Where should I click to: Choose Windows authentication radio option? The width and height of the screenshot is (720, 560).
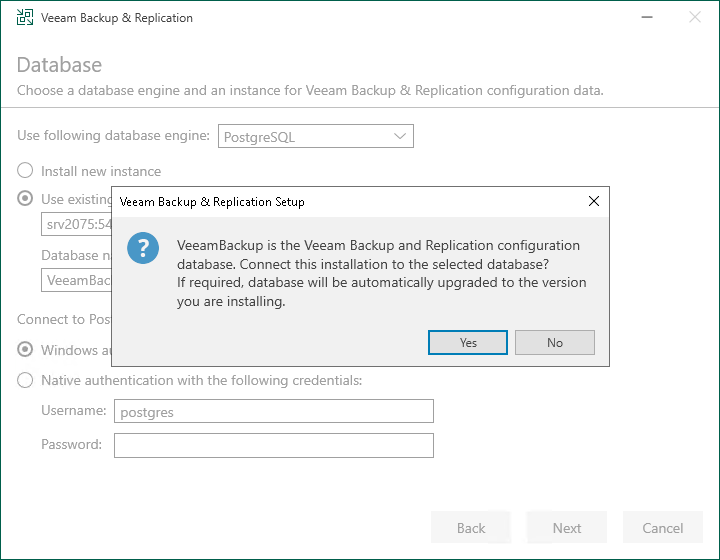[x=25, y=350]
